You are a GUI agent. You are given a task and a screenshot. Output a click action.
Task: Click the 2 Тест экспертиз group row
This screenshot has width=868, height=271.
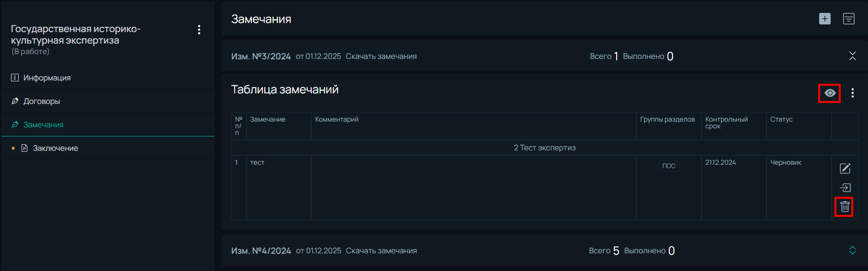coord(545,147)
